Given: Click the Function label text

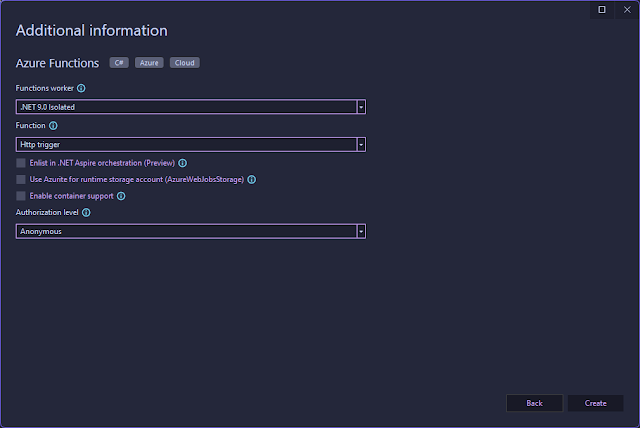Looking at the screenshot, I should (30, 126).
